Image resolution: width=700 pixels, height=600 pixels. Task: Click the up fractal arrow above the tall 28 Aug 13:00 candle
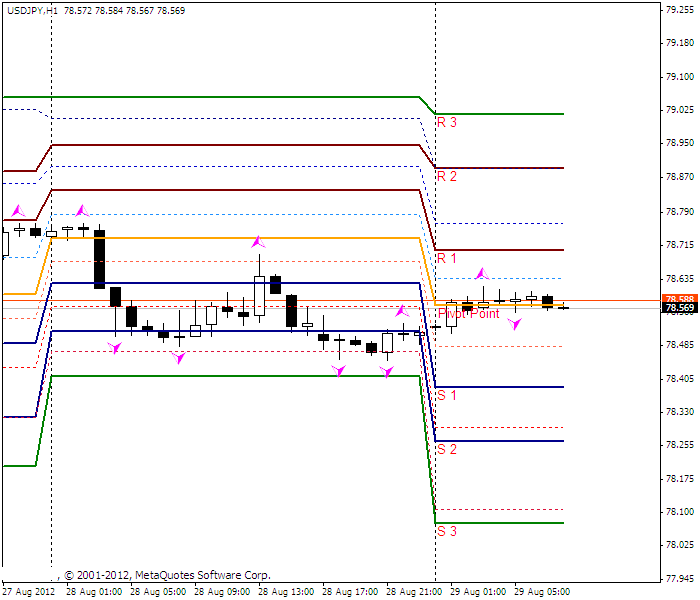258,242
